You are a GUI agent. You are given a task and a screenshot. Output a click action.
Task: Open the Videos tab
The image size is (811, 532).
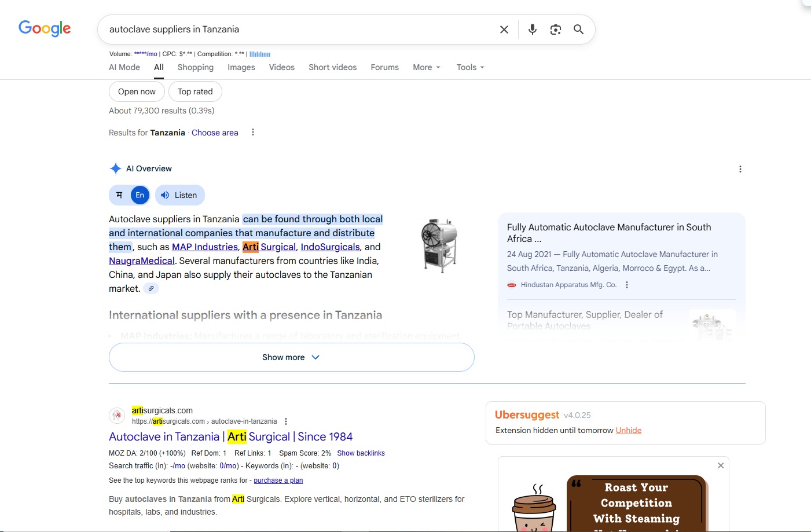(x=282, y=67)
